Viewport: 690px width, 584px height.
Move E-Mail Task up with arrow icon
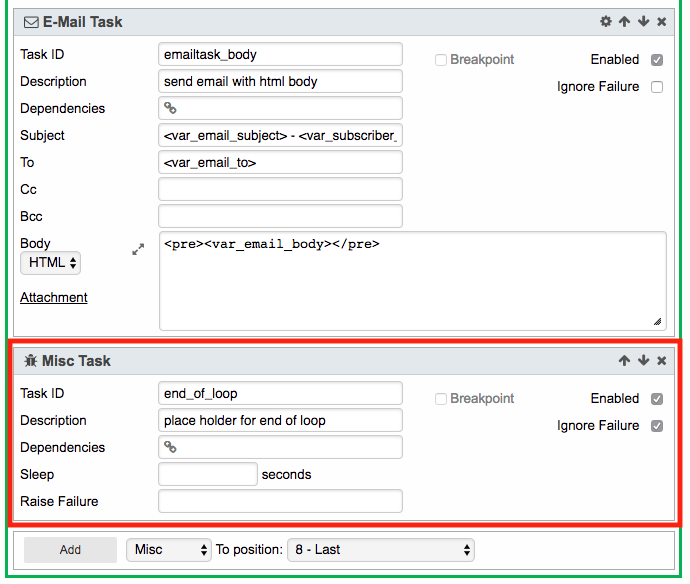[x=624, y=21]
